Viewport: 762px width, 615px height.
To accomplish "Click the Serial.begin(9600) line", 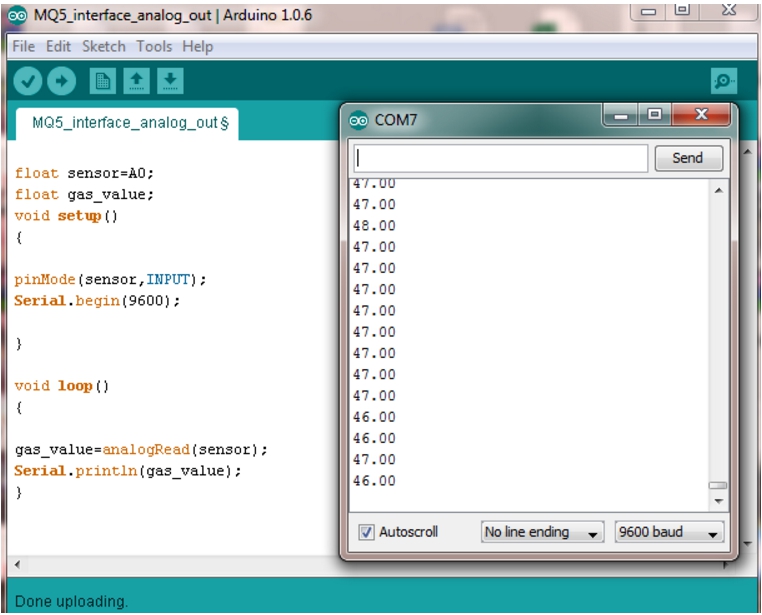I will tap(97, 301).
